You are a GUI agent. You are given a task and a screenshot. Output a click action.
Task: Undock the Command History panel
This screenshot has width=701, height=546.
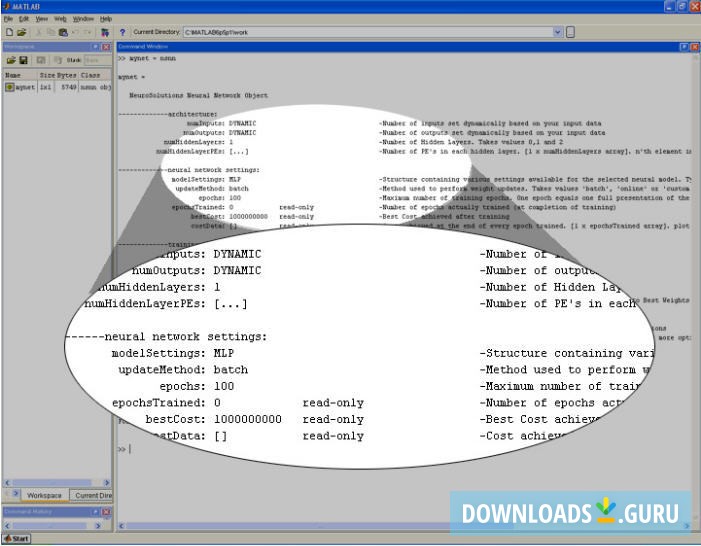point(96,512)
